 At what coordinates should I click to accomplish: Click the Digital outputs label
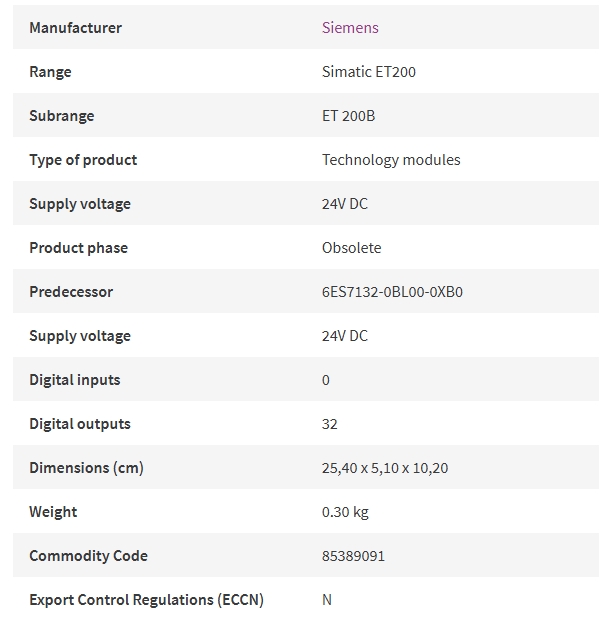click(80, 424)
